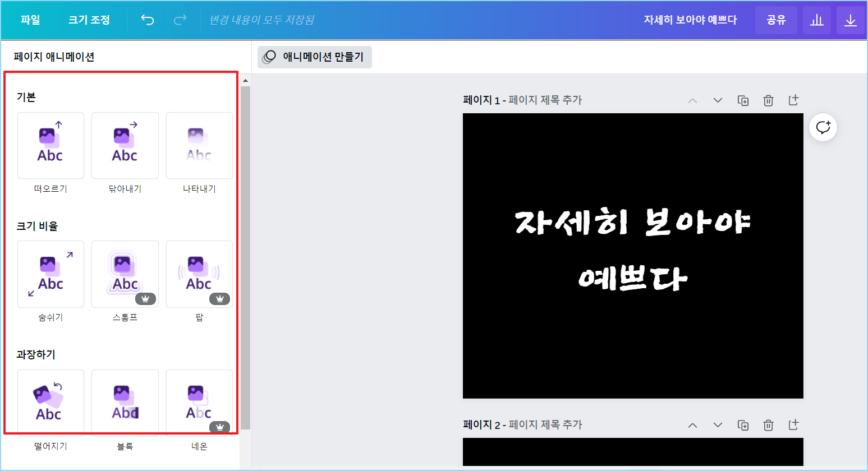Choose the 숨쉬기 breathe animation
The width and height of the screenshot is (868, 471).
(50, 274)
